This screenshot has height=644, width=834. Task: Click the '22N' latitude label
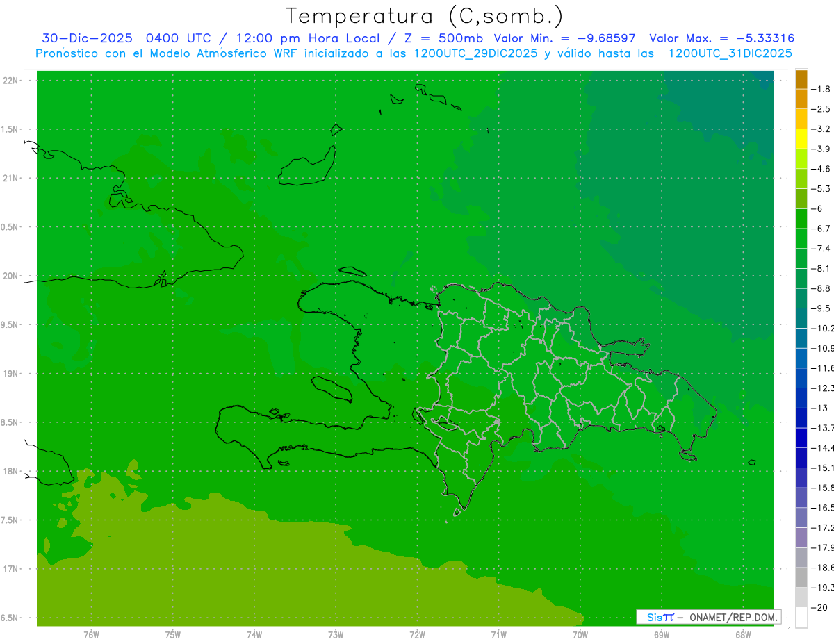pos(11,81)
